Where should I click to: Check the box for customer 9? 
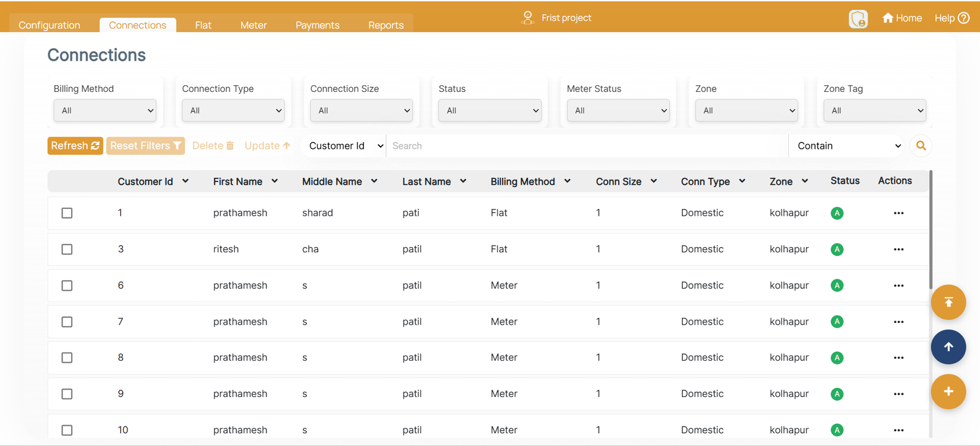[67, 394]
